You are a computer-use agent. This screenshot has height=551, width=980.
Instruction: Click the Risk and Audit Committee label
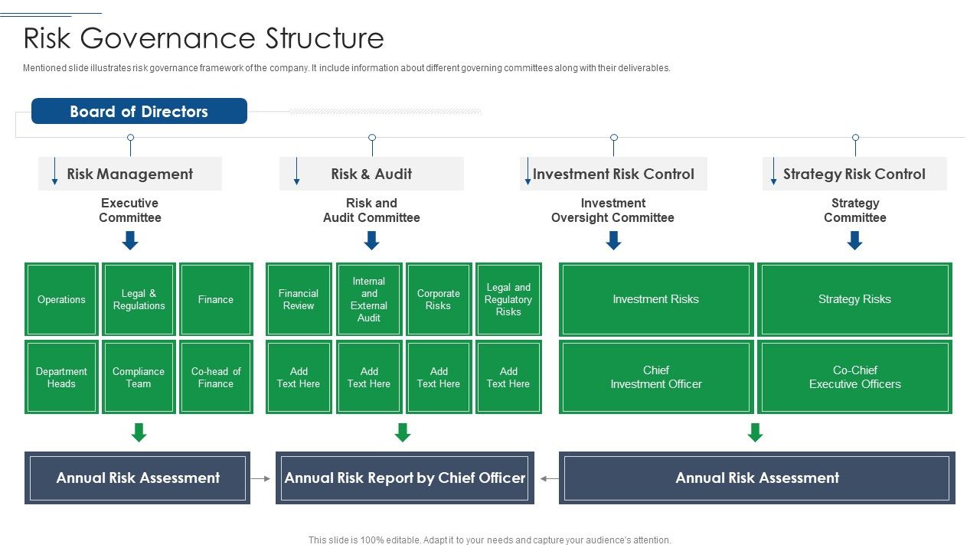tap(371, 210)
